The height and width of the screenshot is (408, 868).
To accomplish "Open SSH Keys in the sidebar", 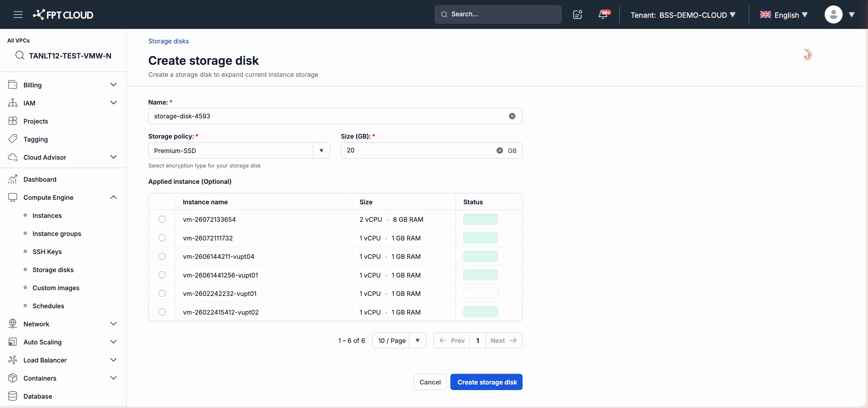I will (47, 252).
